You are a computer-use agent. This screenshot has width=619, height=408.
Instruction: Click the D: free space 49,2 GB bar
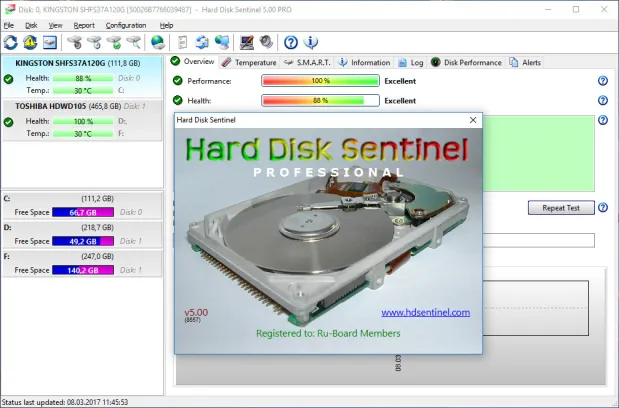(x=83, y=241)
